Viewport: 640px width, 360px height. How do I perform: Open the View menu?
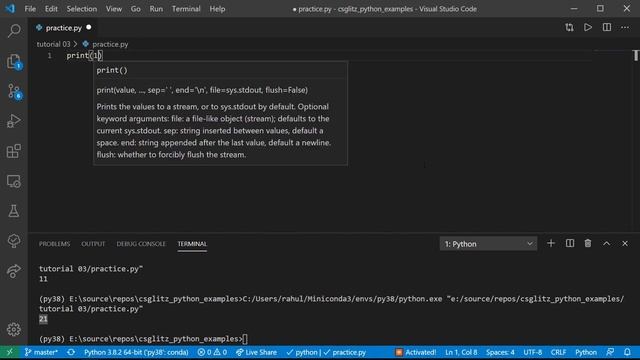click(113, 9)
